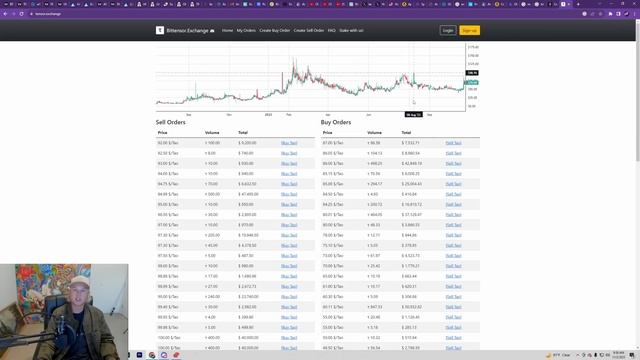Click the Bittensor Exchange logo icon
This screenshot has width=640, height=360.
pos(160,30)
